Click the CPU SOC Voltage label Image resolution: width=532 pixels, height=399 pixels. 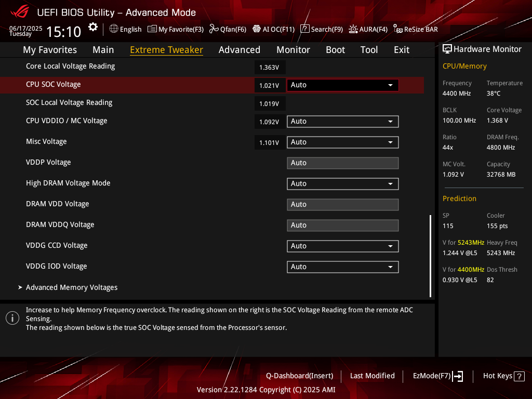click(x=54, y=85)
